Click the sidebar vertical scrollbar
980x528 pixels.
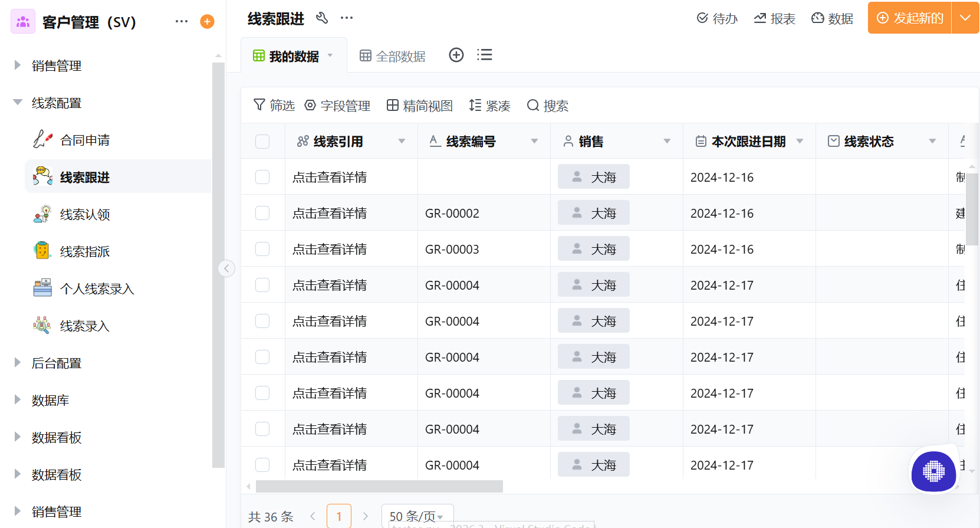click(x=218, y=265)
